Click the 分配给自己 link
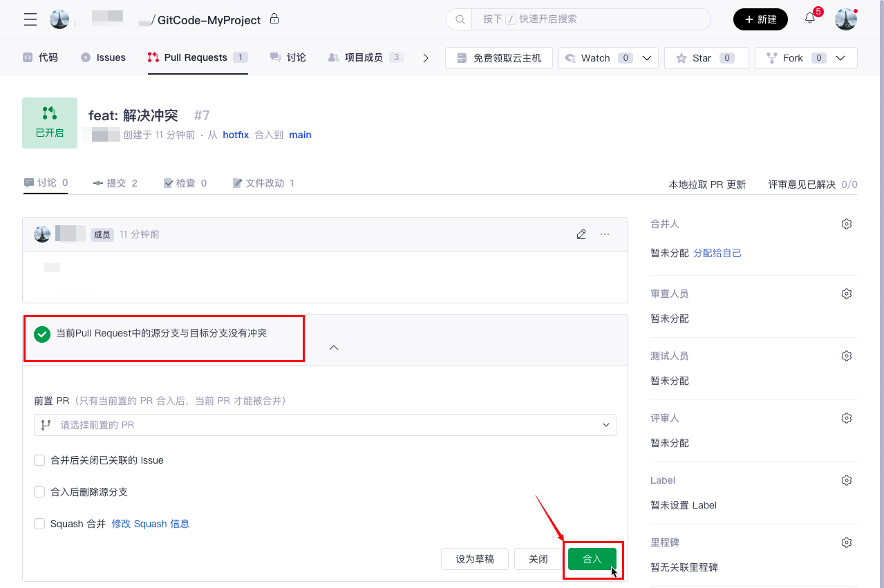This screenshot has height=588, width=884. pyautogui.click(x=717, y=253)
